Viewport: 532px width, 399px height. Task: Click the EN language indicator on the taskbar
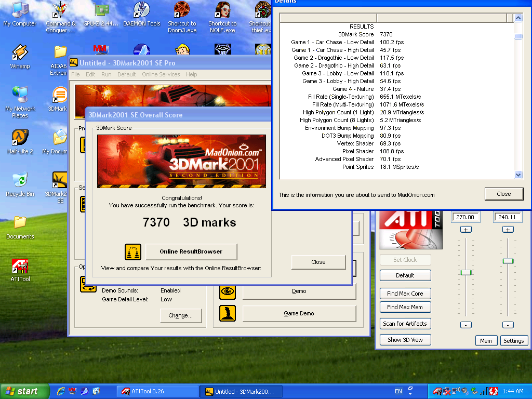click(x=398, y=391)
